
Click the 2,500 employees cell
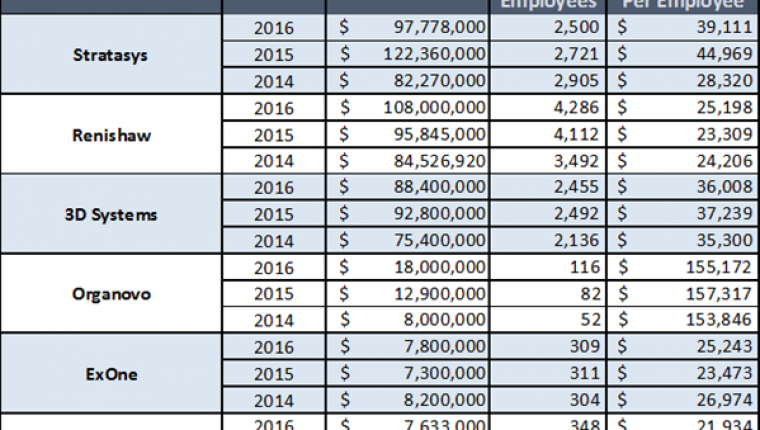548,27
